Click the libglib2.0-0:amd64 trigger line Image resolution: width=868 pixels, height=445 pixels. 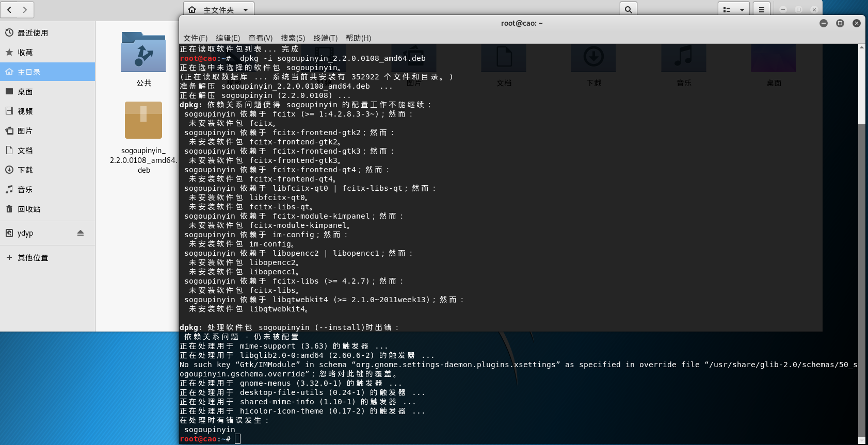[x=307, y=355]
